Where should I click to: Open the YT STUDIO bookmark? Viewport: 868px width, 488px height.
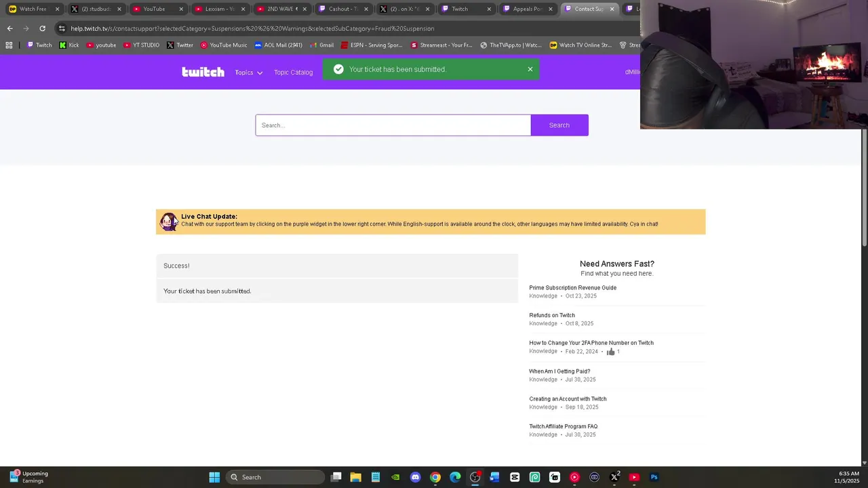(x=142, y=45)
